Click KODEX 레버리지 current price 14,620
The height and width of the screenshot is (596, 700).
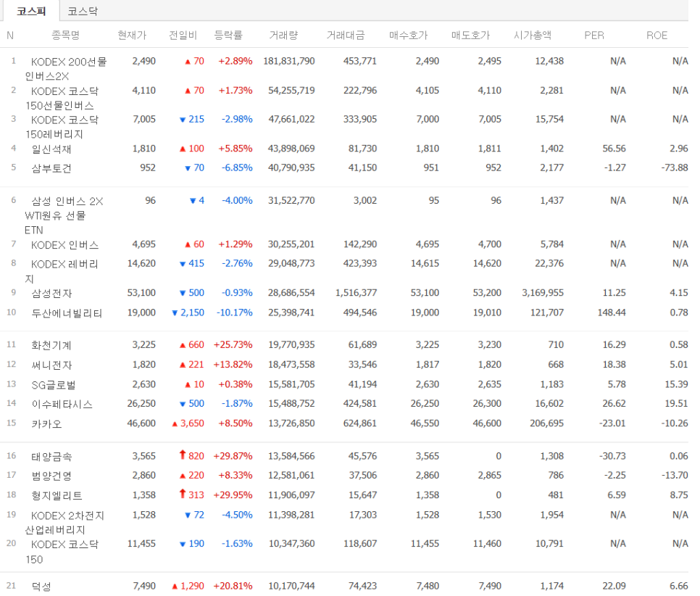coord(141,263)
